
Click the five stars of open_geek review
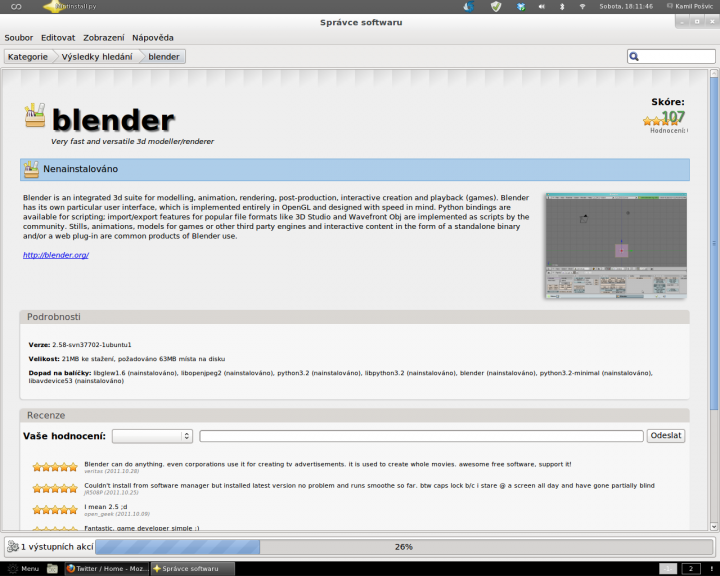click(55, 510)
